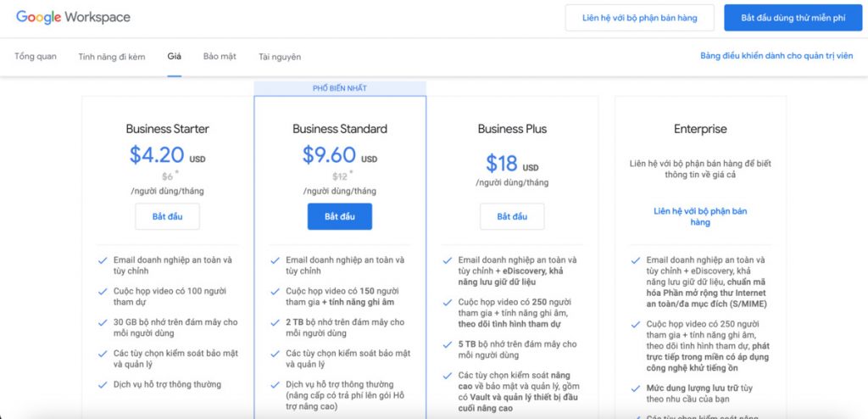Click 'Bắt đầu' under Business Standard
The width and height of the screenshot is (868, 419).
(340, 216)
